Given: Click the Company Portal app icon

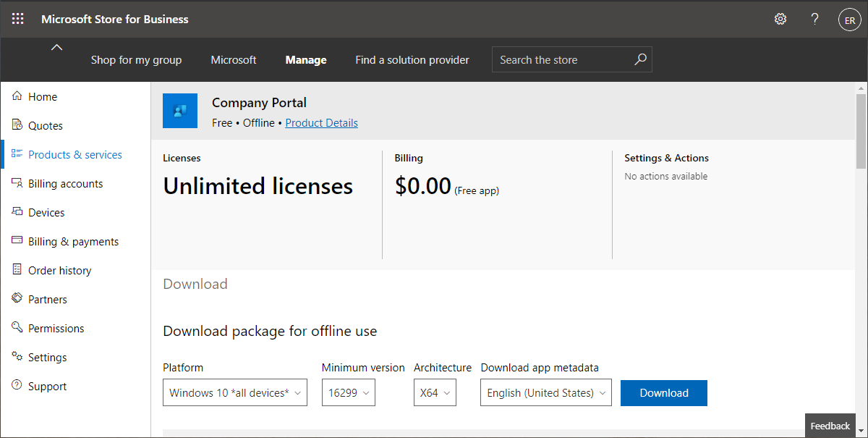Looking at the screenshot, I should (180, 111).
